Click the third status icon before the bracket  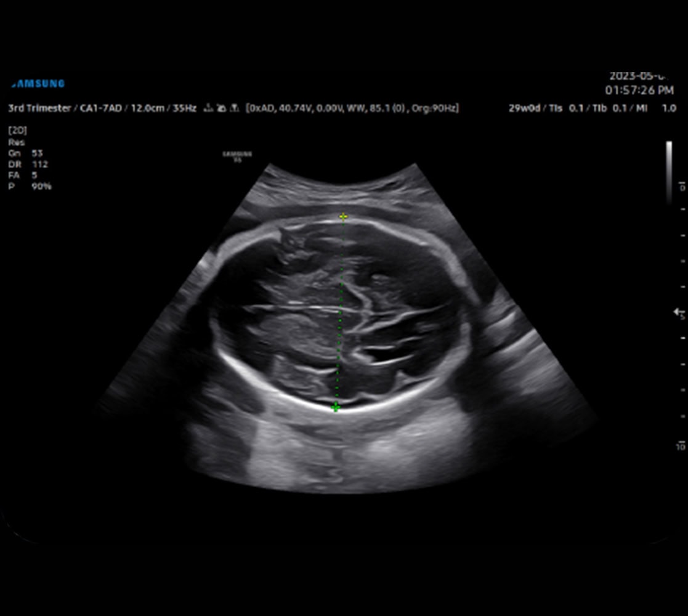[234, 108]
